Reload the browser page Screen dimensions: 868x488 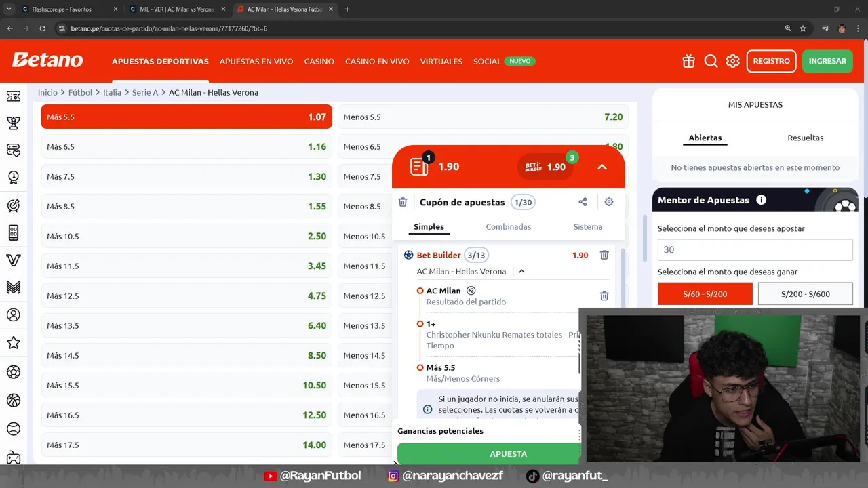[42, 28]
